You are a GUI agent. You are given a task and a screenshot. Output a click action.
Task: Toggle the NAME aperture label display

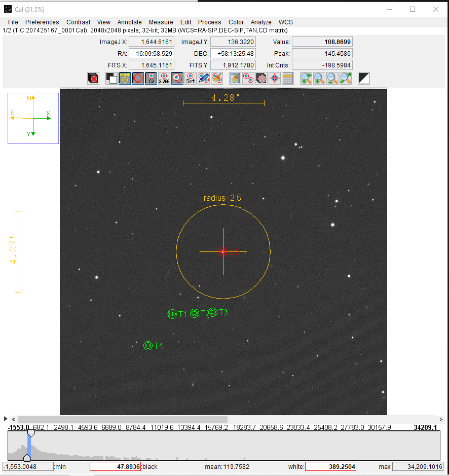coord(124,78)
